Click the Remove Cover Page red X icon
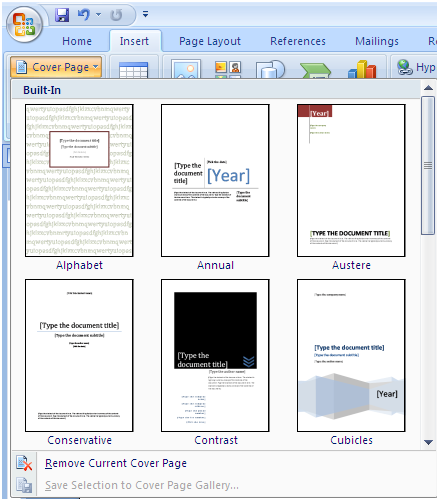Image resolution: width=439 pixels, height=501 pixels. click(24, 463)
